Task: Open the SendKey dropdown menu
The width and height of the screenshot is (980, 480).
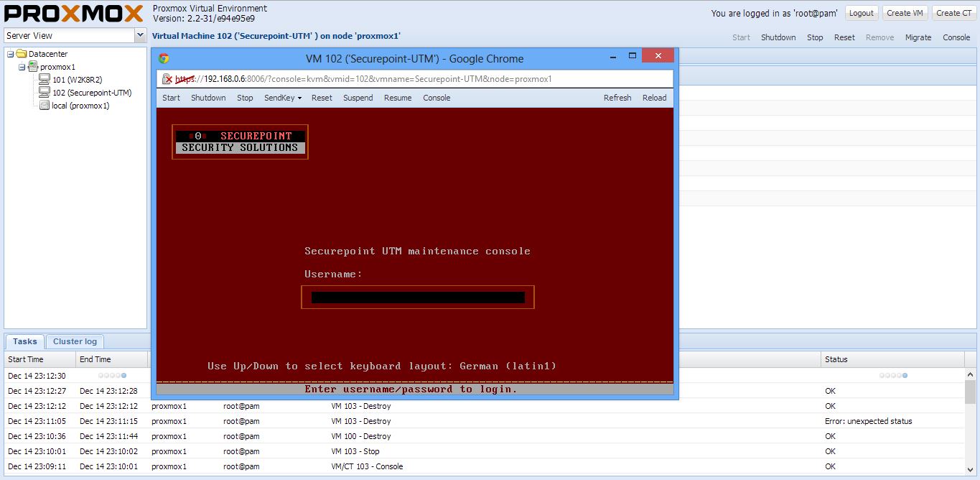Action: [283, 98]
